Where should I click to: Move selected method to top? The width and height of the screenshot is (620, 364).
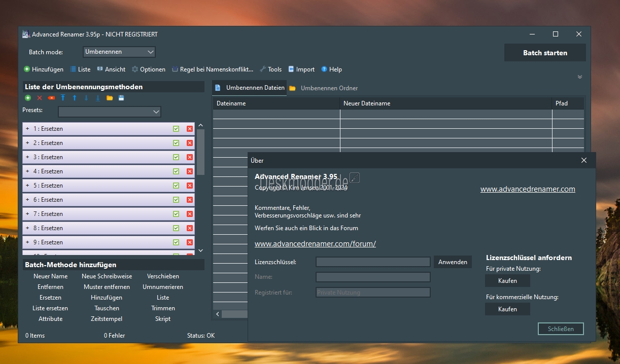point(63,98)
